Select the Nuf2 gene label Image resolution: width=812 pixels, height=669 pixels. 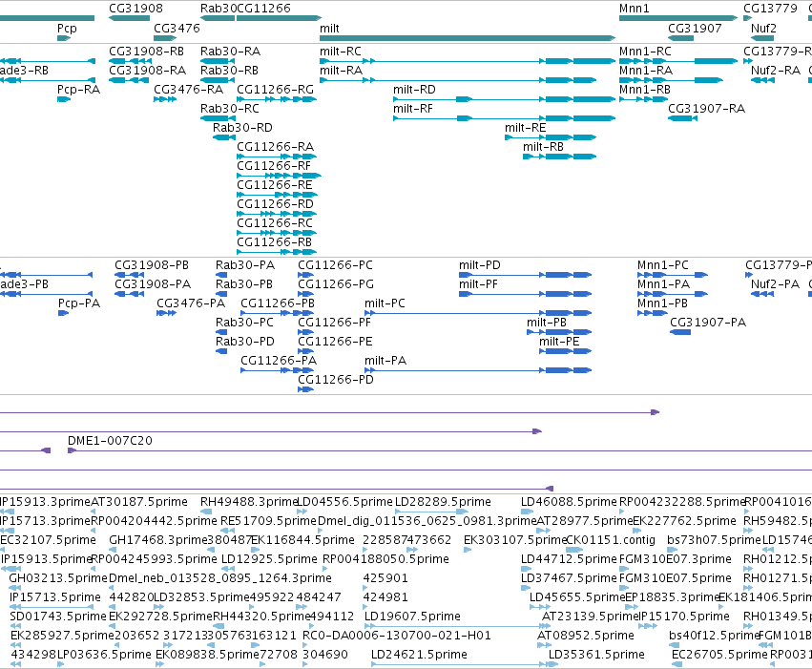click(x=763, y=29)
